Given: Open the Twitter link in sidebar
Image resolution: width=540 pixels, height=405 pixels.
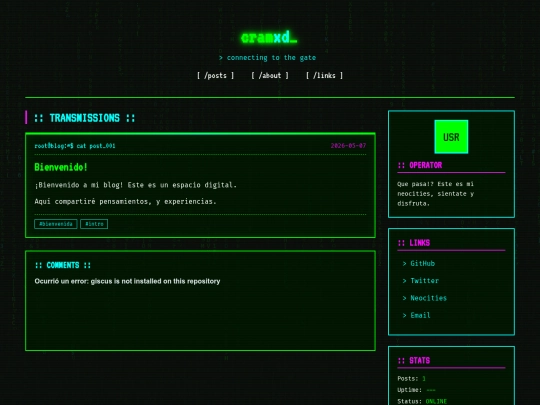Looking at the screenshot, I should (x=425, y=281).
